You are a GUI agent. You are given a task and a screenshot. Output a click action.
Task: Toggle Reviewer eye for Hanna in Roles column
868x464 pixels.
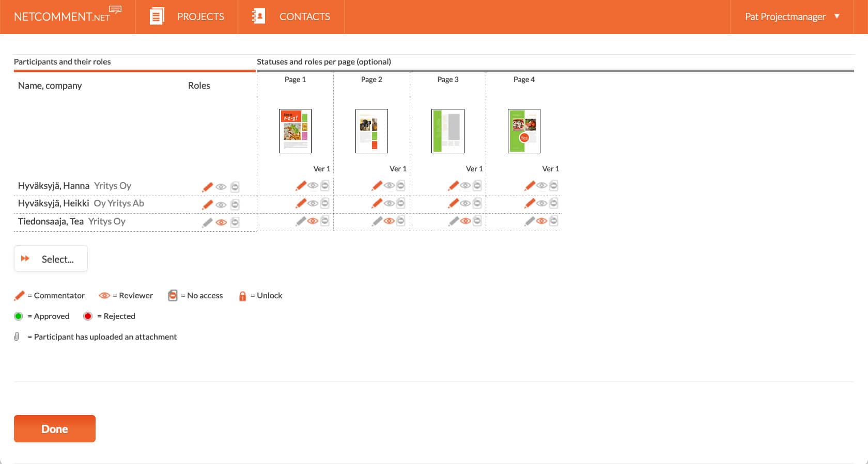pos(221,187)
